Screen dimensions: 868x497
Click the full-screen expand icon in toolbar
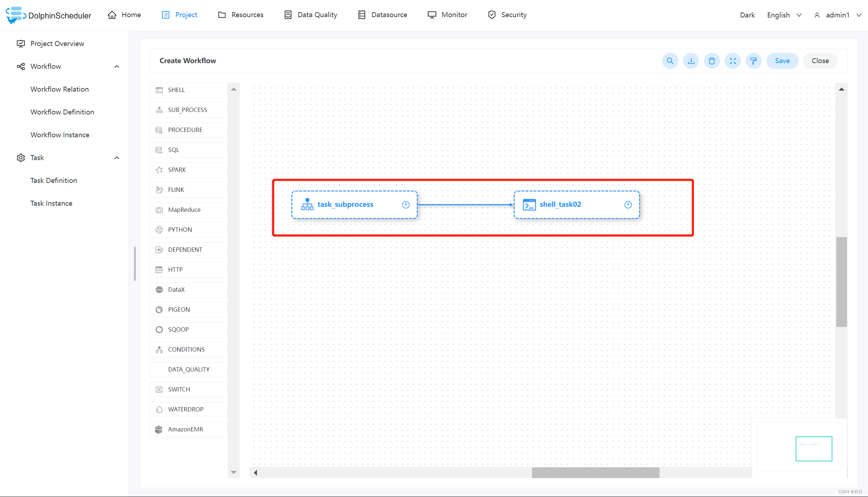(733, 60)
